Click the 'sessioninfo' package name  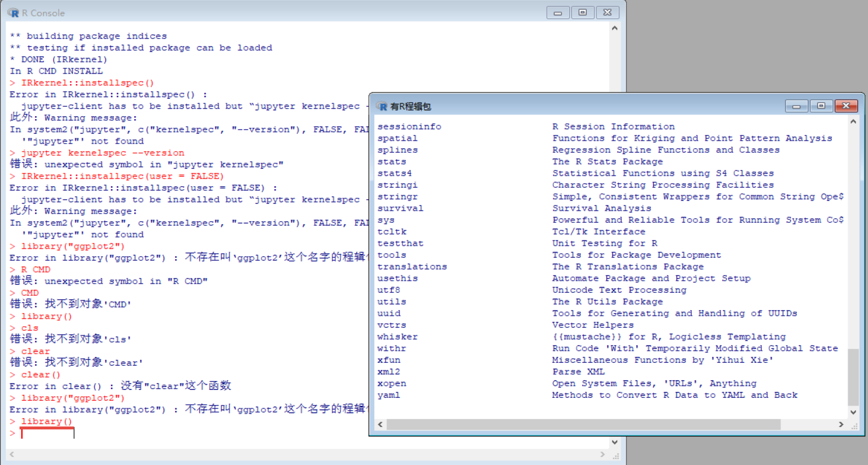pos(409,127)
